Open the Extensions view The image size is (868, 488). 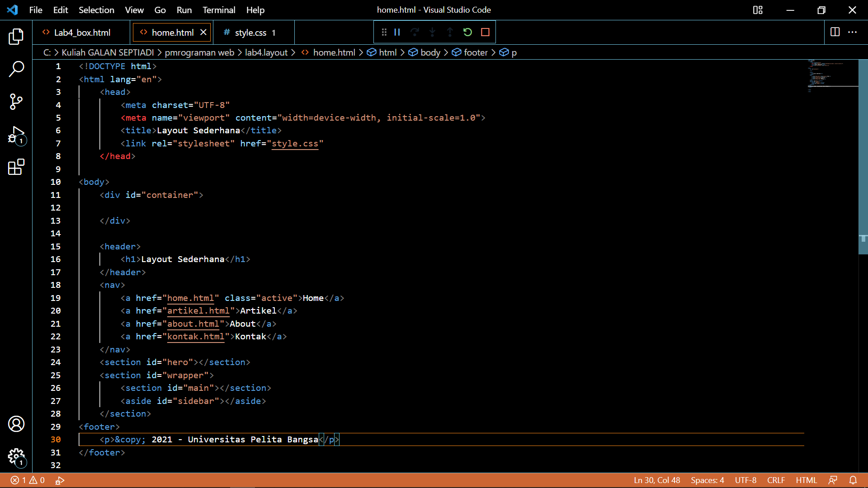[x=16, y=167]
